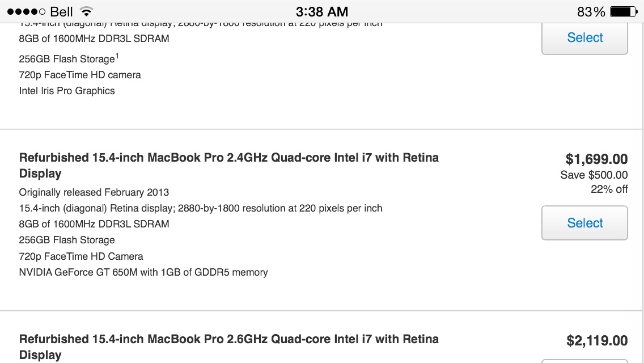Screen dimensions: 644x363
Task: Open the Refurbished 2.6GHz MacBook Pro title
Action: tap(229, 347)
